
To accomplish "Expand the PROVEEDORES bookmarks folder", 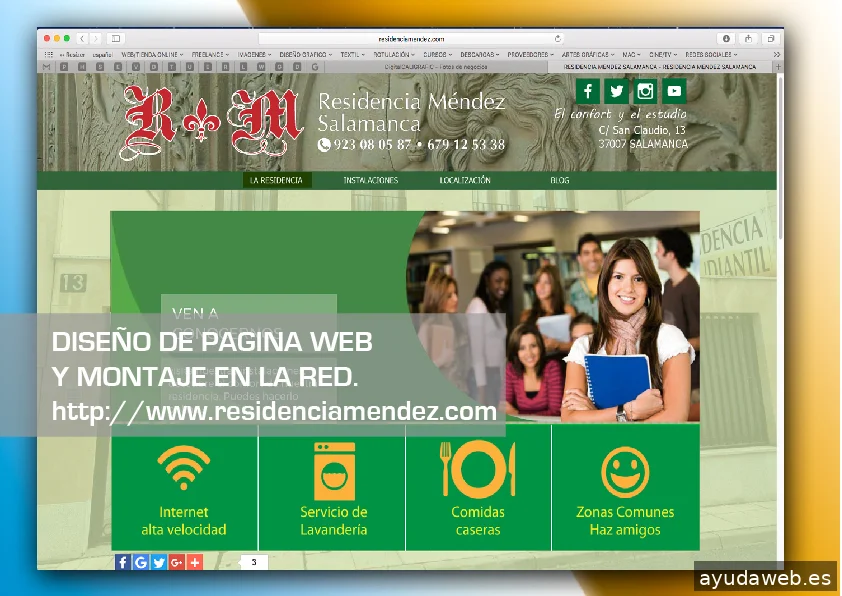I will [x=530, y=54].
